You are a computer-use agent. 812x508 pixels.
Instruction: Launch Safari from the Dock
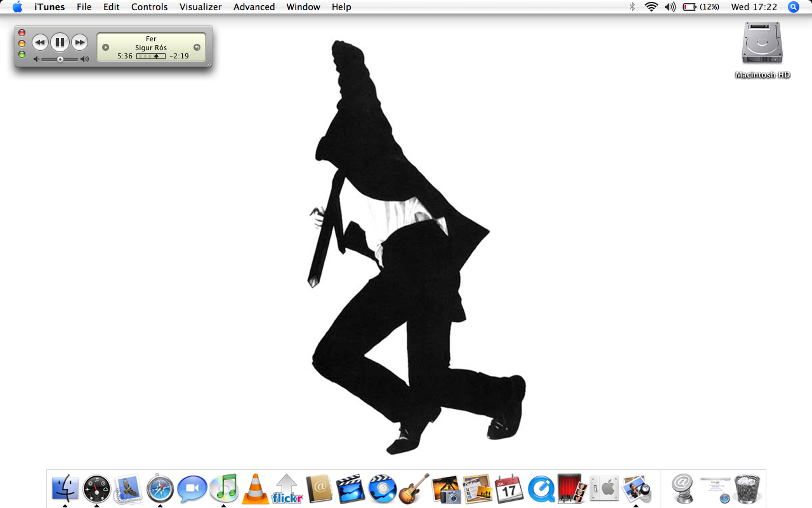pyautogui.click(x=160, y=489)
